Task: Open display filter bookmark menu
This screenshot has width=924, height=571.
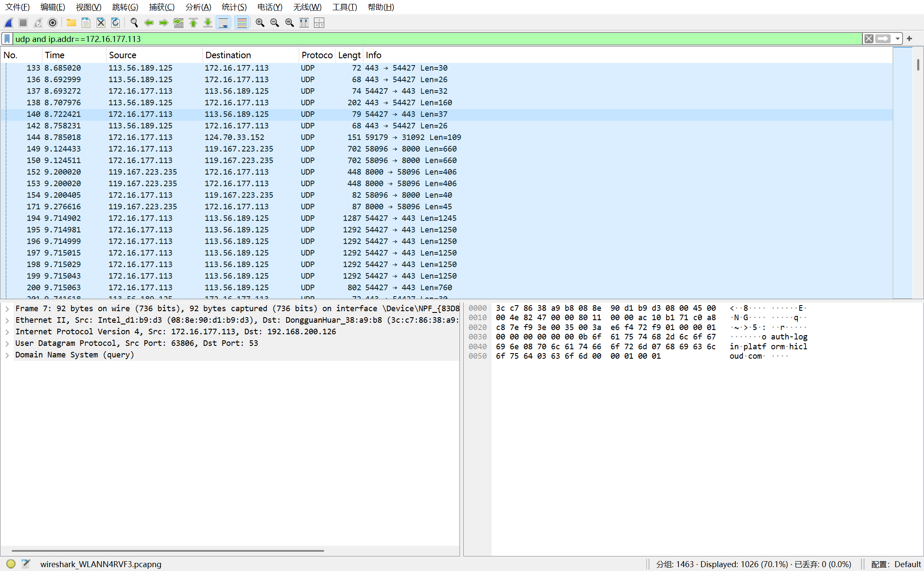Action: pos(7,39)
